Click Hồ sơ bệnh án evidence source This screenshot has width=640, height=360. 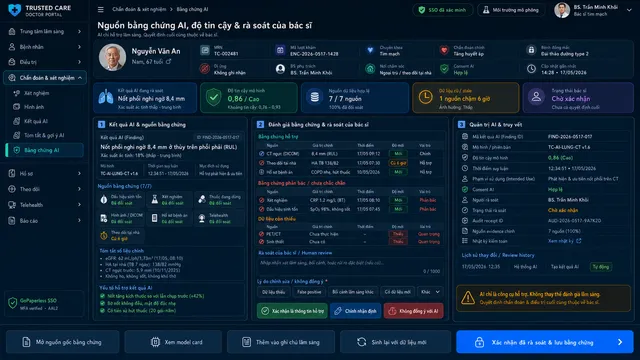170,218
